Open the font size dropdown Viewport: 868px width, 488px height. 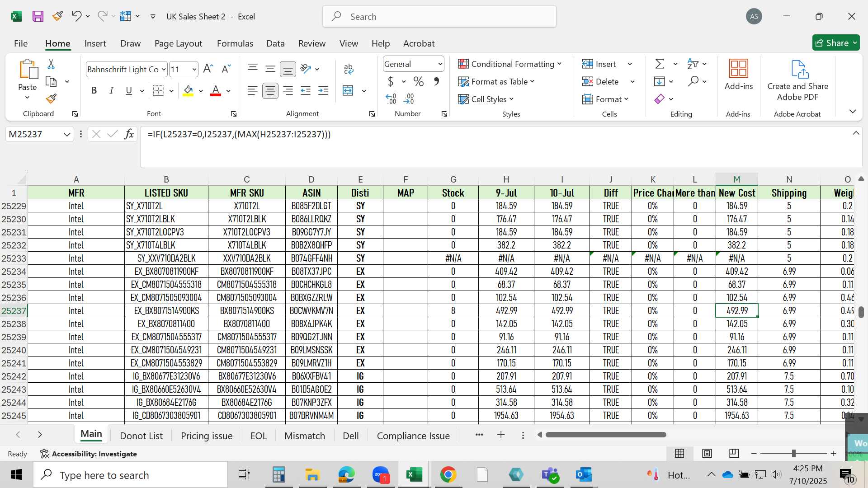[x=194, y=69]
